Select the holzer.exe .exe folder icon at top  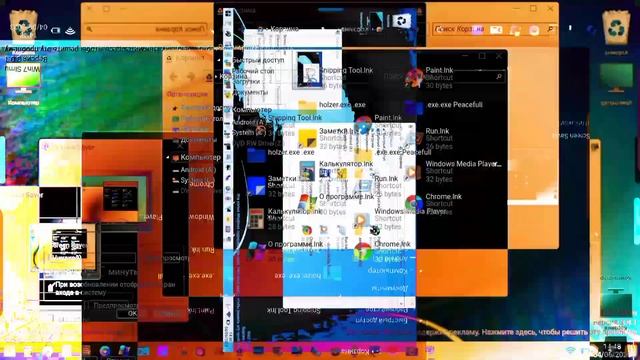tap(307, 106)
